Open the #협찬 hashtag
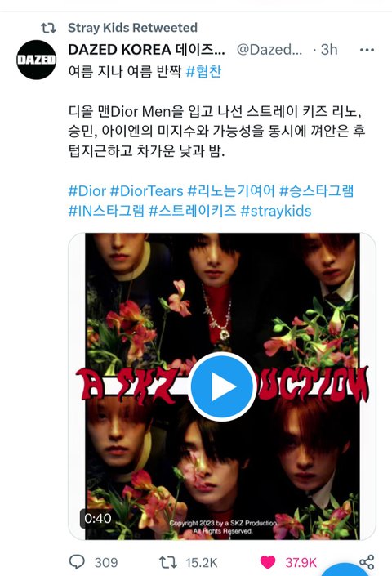Image resolution: width=392 pixels, height=576 pixels. click(203, 71)
